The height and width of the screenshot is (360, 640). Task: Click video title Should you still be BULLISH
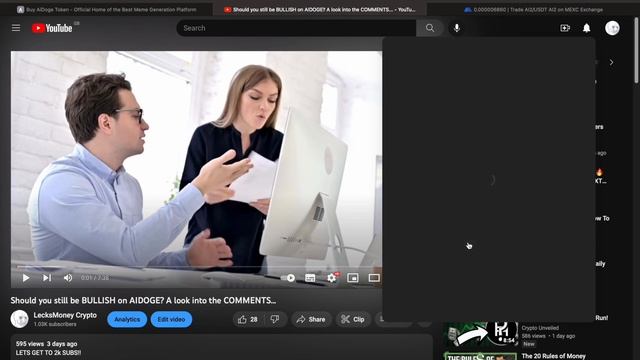tap(143, 300)
